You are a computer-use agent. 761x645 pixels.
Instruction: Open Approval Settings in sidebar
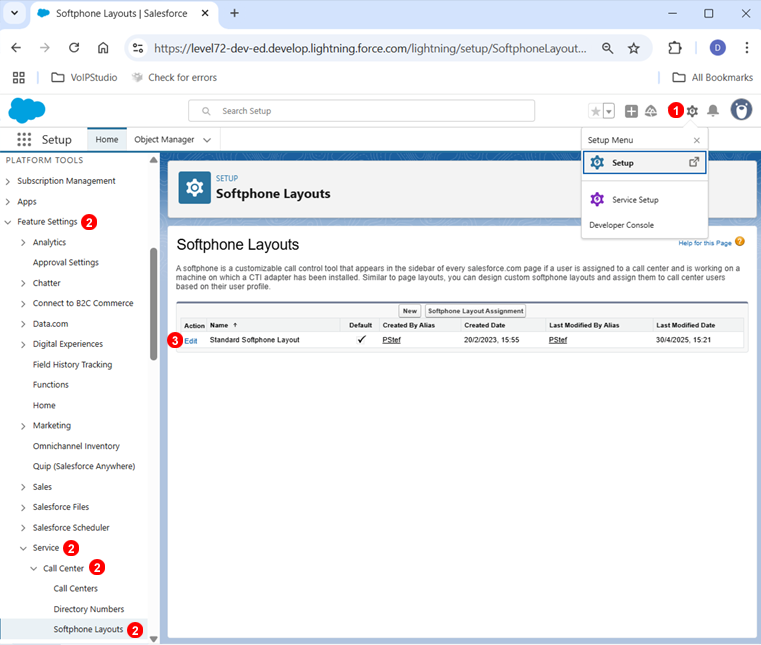pyautogui.click(x=66, y=263)
